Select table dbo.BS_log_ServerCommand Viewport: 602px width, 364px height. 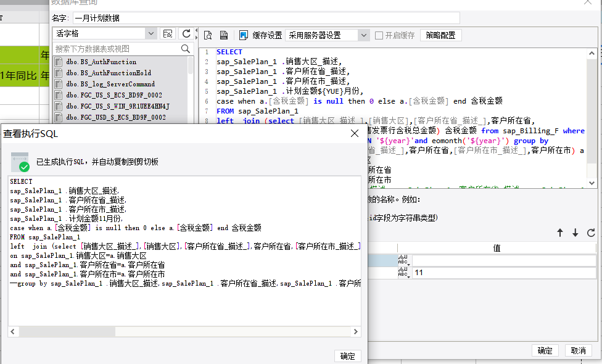click(x=110, y=84)
